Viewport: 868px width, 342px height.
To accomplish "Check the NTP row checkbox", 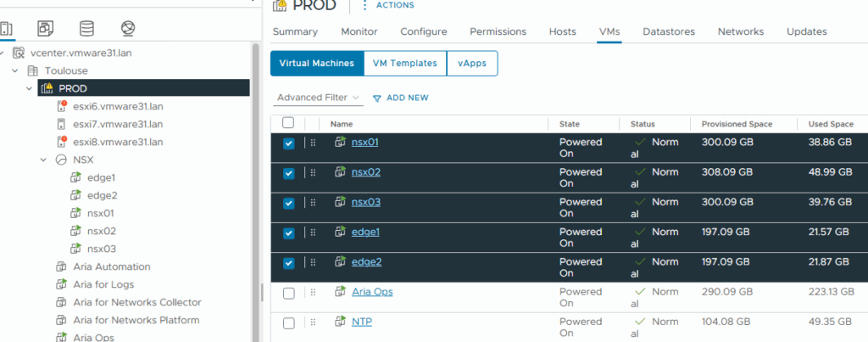I will pos(288,323).
